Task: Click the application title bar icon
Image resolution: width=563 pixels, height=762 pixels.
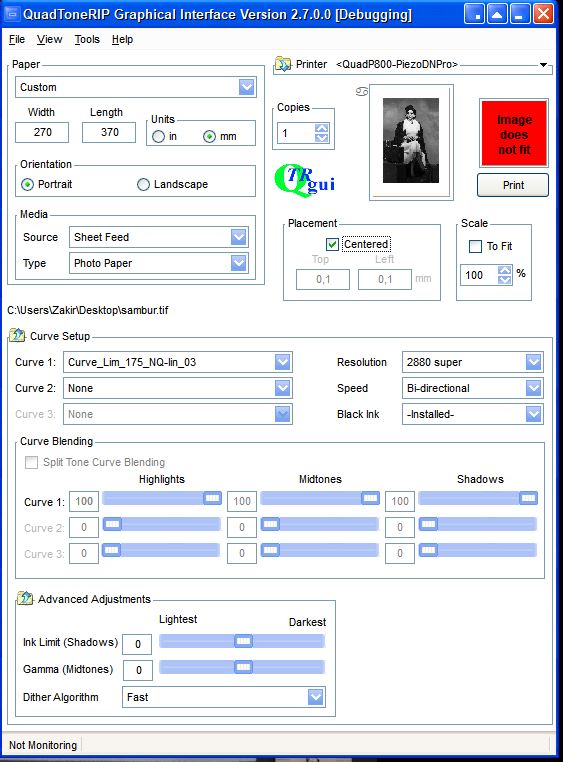Action: click(12, 14)
